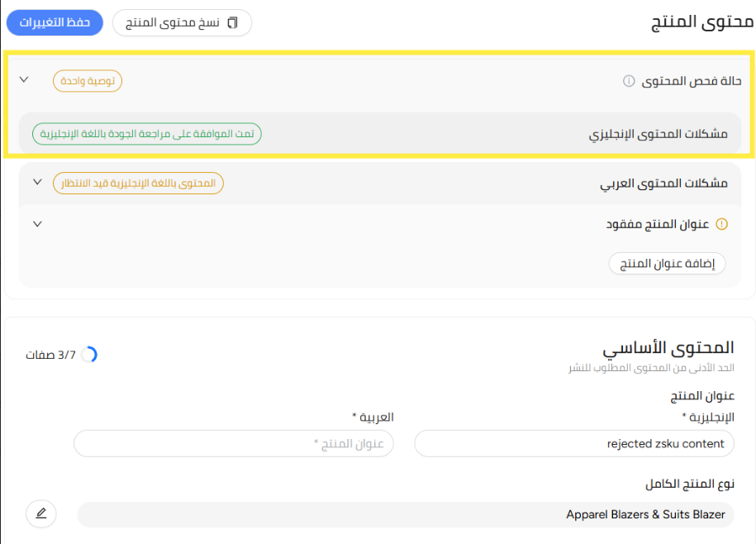Click the info icon beside حالة فحص المحتوى
Screen dimensions: 756x544
coord(629,81)
